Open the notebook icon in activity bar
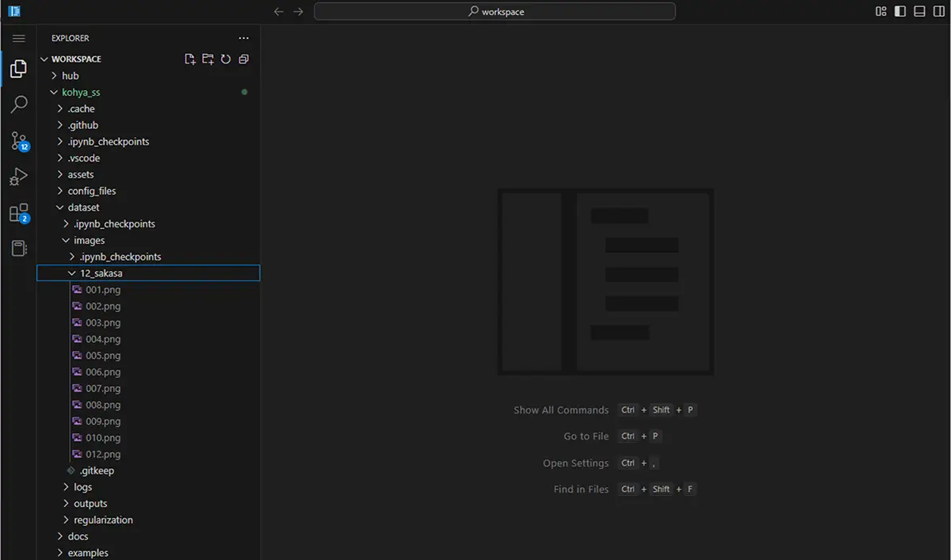951x560 pixels. click(x=18, y=249)
